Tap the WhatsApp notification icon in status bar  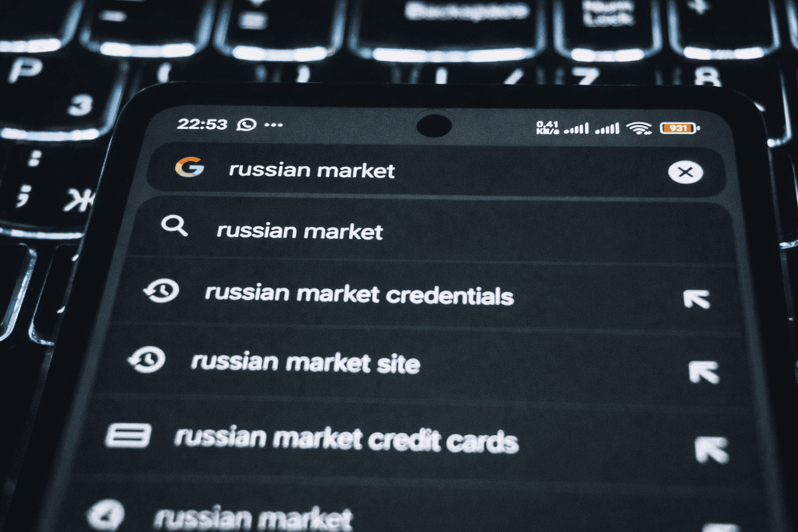click(246, 125)
